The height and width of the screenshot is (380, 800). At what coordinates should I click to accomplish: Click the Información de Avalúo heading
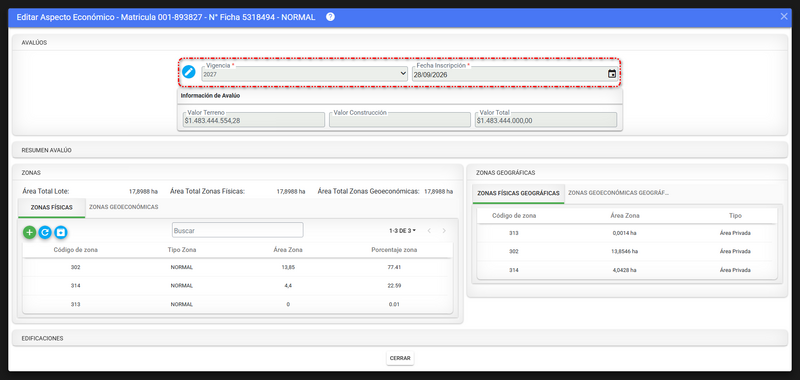pos(211,95)
